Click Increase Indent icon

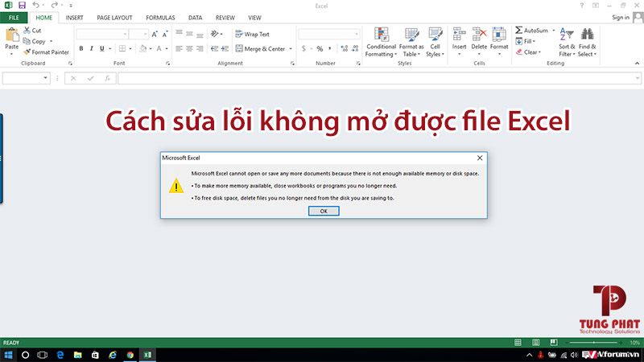point(225,48)
